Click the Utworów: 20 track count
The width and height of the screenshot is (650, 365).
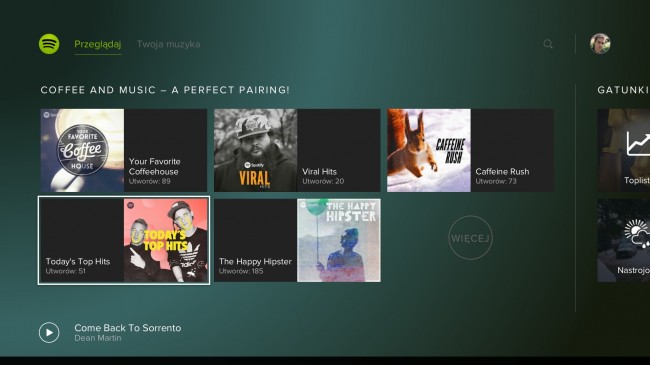pos(323,181)
